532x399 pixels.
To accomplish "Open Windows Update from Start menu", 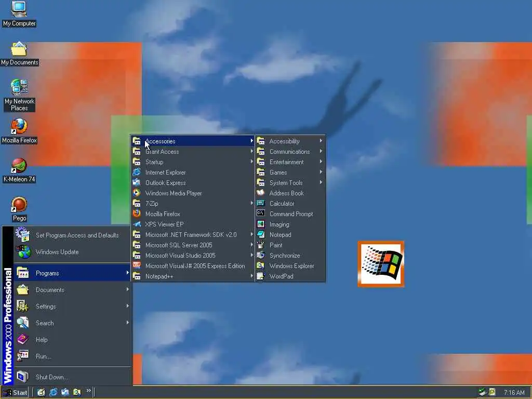I will pos(72,252).
